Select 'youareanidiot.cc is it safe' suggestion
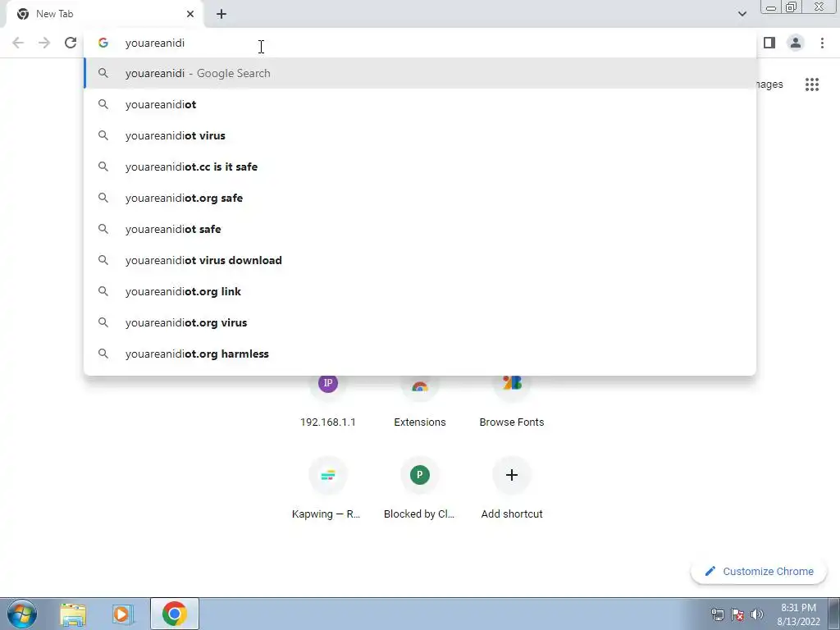840x630 pixels. click(x=420, y=167)
